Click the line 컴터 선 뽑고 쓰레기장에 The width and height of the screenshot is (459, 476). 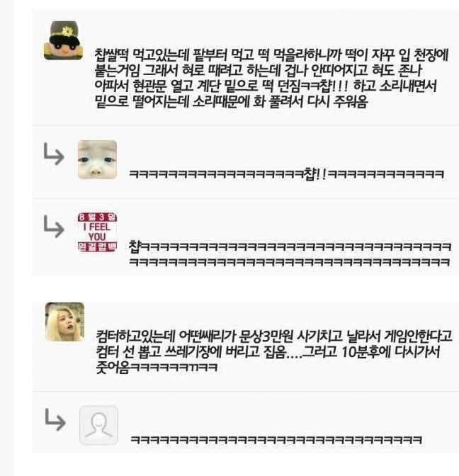pyautogui.click(x=268, y=351)
